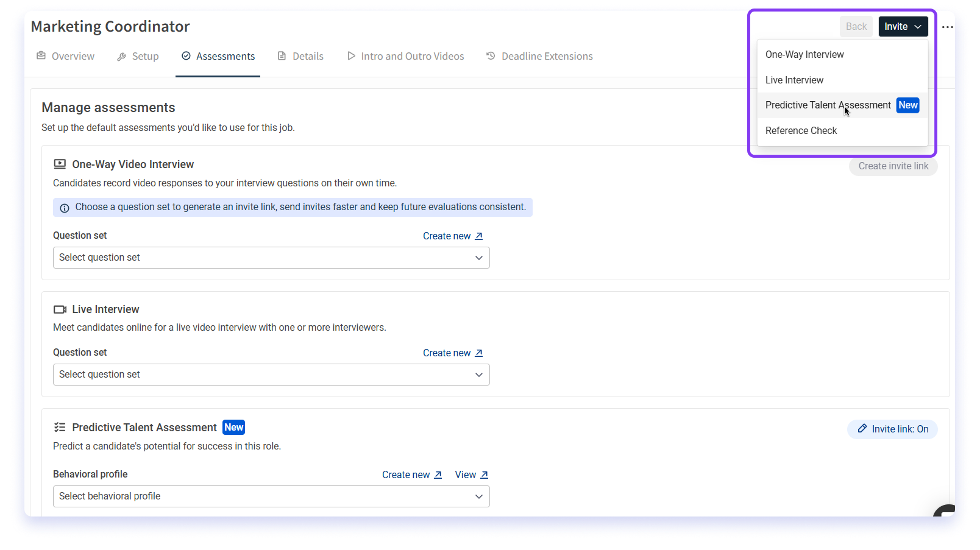The height and width of the screenshot is (550, 980).
Task: Click the Assessments checkmark circle icon
Action: click(x=186, y=56)
